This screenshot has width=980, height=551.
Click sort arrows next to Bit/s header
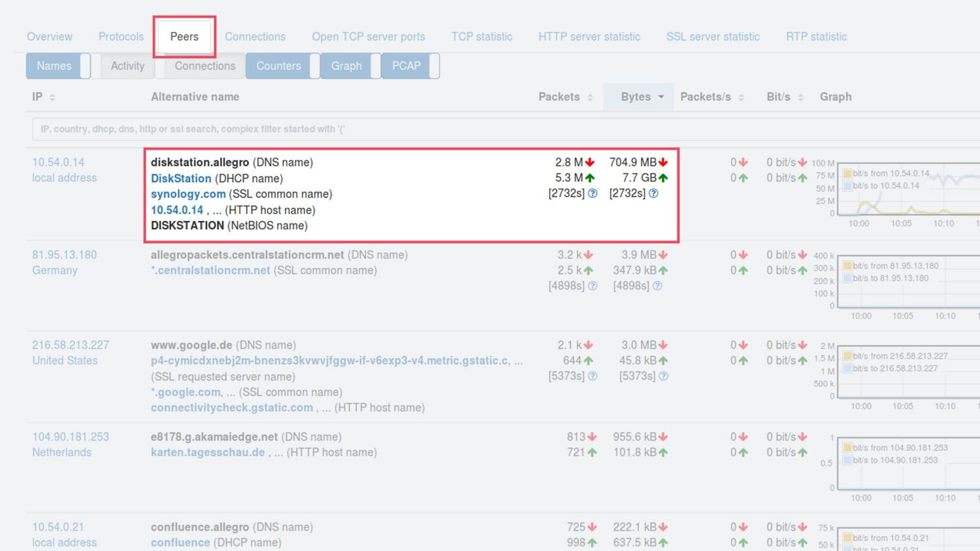800,97
